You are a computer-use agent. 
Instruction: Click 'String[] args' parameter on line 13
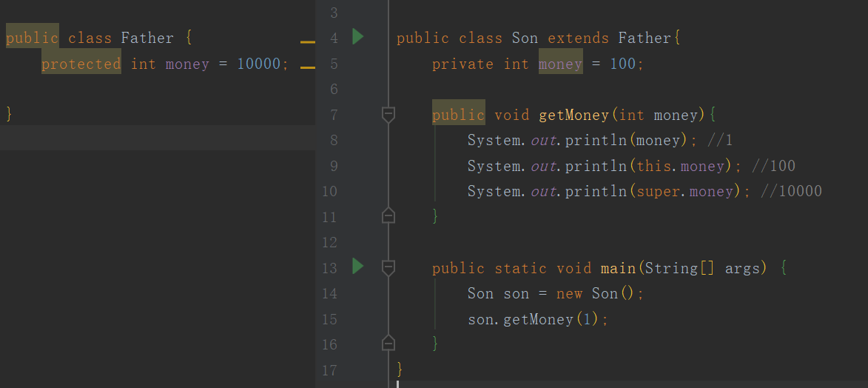(702, 268)
